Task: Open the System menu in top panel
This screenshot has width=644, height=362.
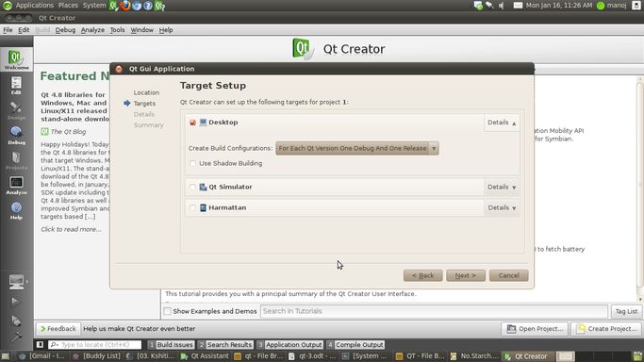Action: 94,6
